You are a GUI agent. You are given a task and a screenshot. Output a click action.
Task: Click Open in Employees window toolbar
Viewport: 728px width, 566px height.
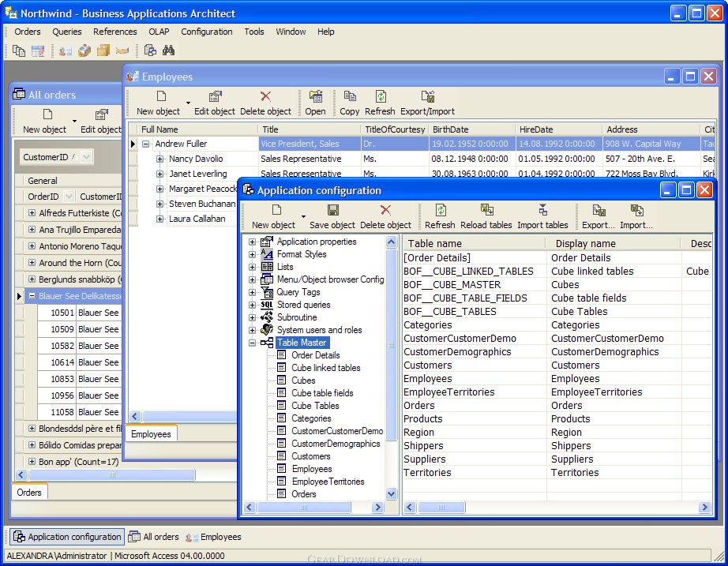[x=315, y=103]
